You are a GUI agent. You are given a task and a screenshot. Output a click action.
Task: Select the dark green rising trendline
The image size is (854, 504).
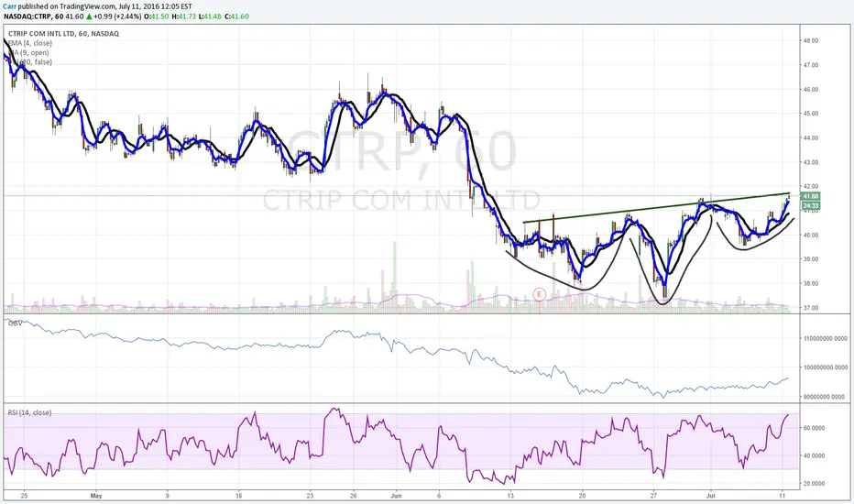656,208
